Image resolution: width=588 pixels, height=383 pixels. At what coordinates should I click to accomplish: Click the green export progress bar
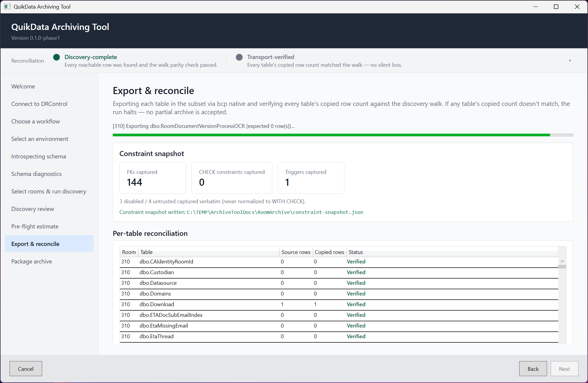(x=343, y=135)
